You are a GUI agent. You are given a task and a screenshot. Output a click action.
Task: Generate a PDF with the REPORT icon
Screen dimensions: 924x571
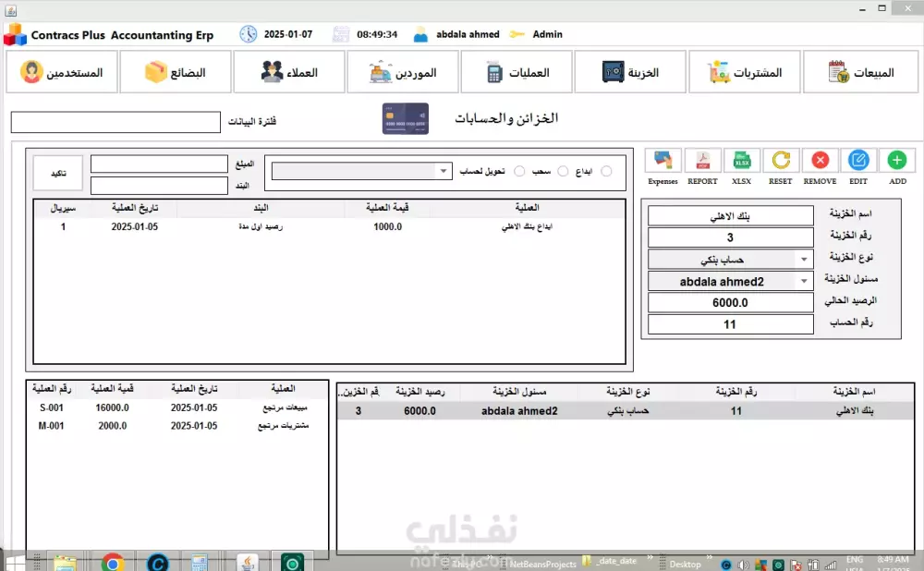[x=702, y=159]
